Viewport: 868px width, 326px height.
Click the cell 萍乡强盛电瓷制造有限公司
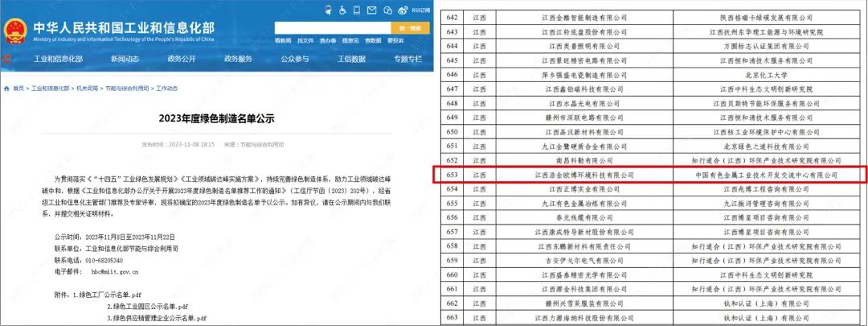click(x=584, y=75)
